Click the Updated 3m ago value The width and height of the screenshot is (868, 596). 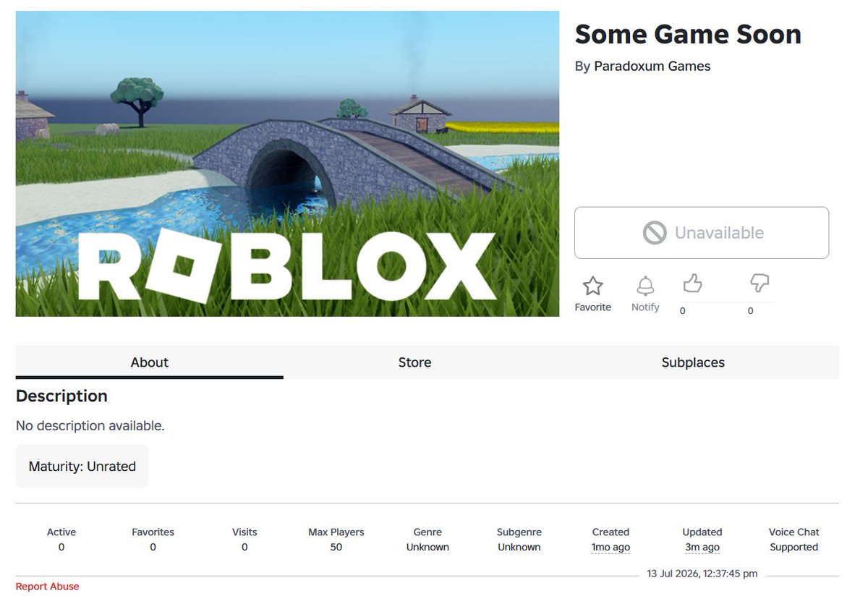702,548
